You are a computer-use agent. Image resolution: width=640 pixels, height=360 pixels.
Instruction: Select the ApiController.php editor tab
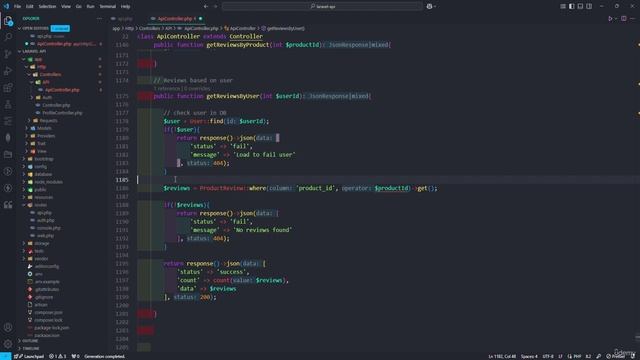point(175,19)
